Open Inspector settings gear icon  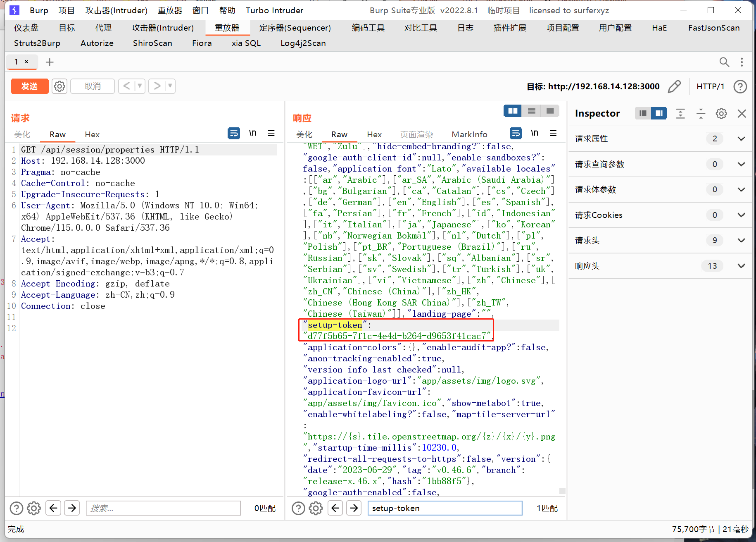click(721, 114)
